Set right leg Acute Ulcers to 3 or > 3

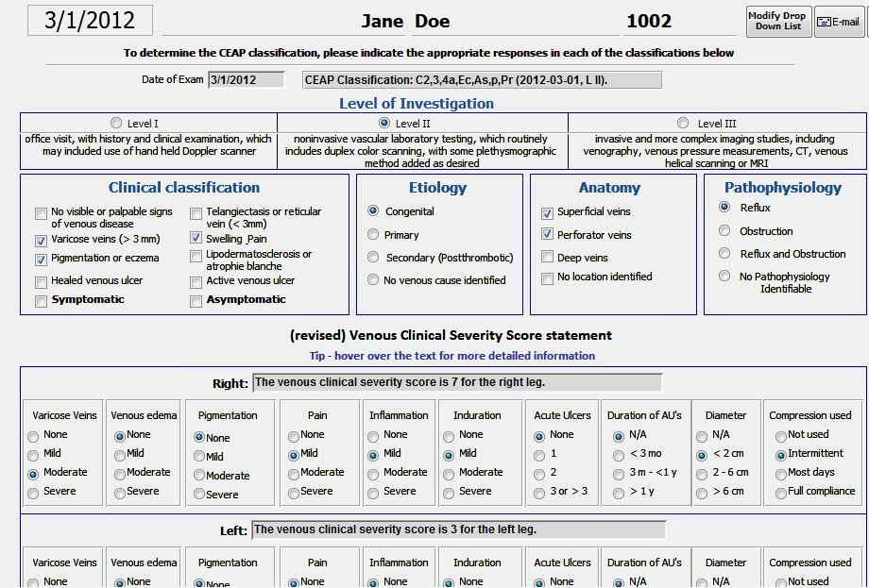coord(539,494)
